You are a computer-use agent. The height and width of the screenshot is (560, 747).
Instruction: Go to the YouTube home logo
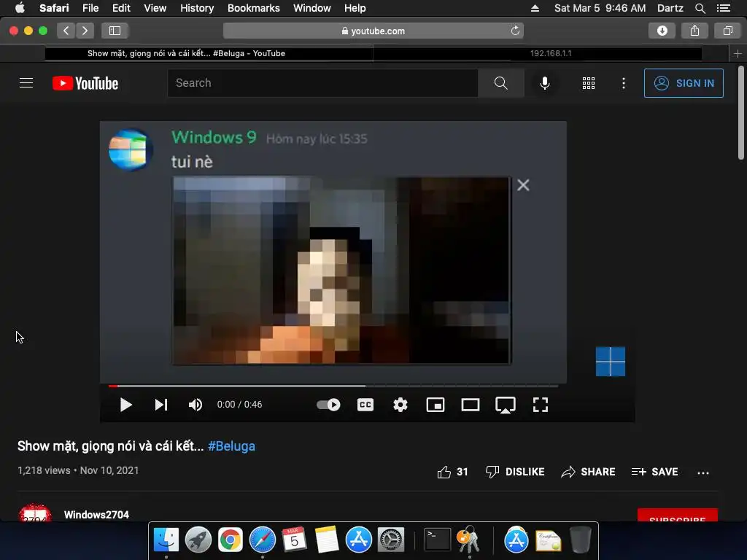click(85, 83)
